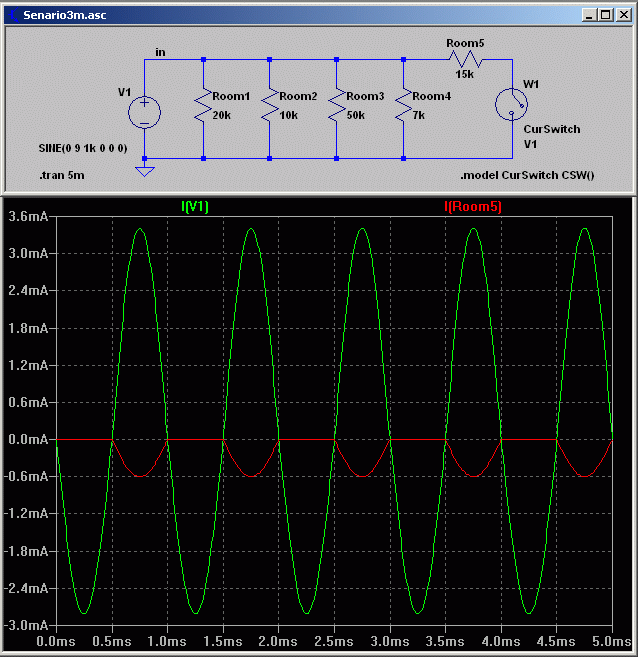Click the W1 switch label
The width and height of the screenshot is (638, 657).
pos(531,84)
